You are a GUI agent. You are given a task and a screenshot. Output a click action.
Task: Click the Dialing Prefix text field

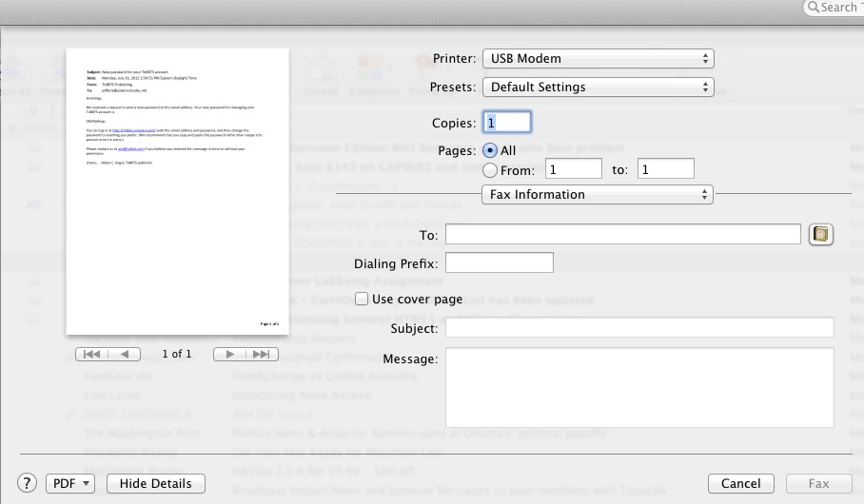pos(499,262)
